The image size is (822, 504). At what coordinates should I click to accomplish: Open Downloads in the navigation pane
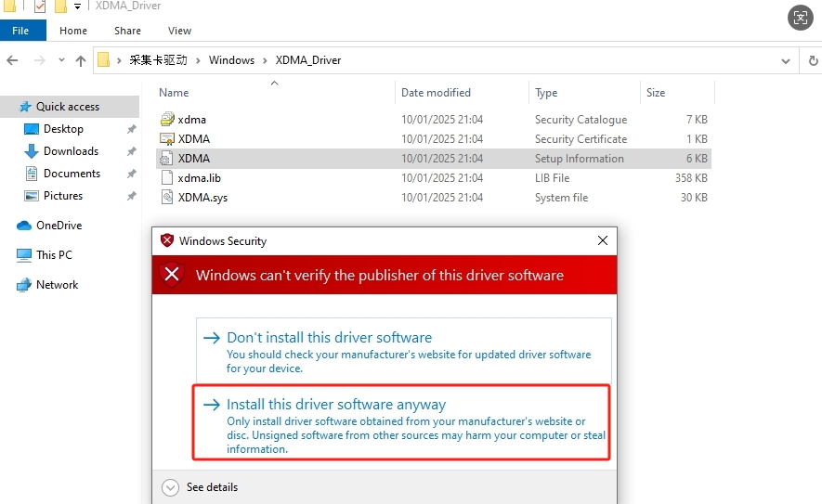(71, 151)
